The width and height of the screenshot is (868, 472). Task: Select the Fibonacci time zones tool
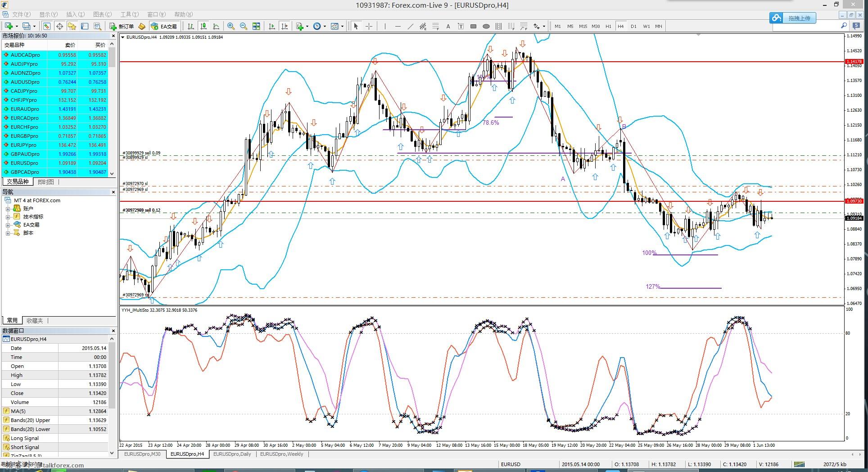[511, 26]
